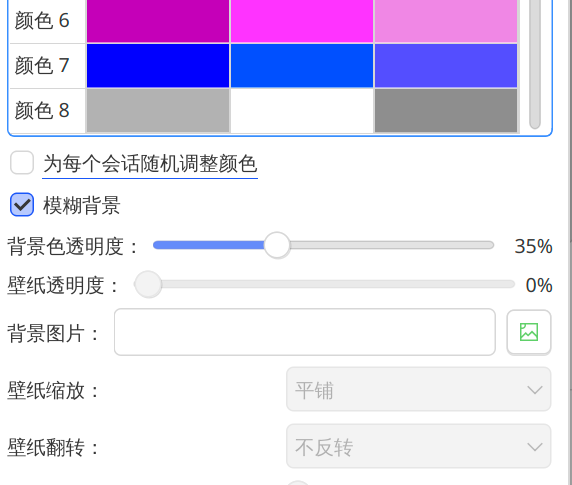
Task: Select the white swatch in 颜色 8
Action: [302, 110]
